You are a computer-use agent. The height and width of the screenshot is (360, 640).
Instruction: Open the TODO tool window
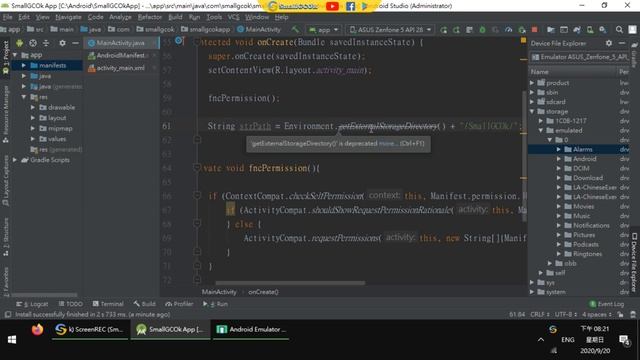(71, 304)
